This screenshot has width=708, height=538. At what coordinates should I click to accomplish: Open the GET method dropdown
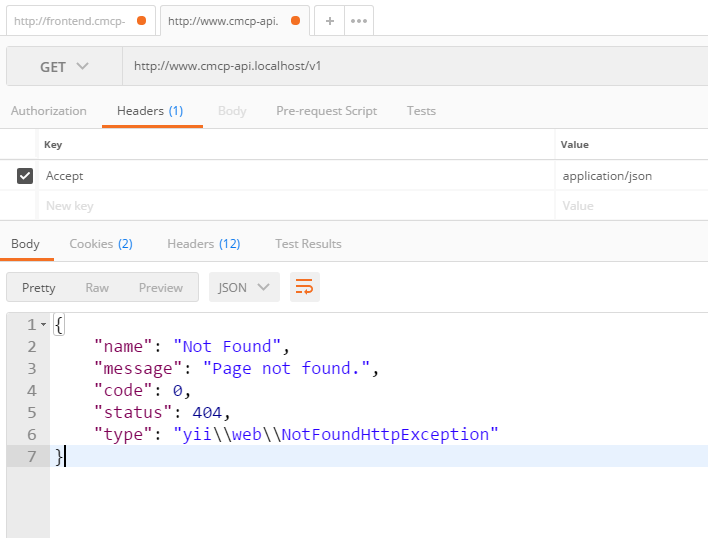coord(64,67)
